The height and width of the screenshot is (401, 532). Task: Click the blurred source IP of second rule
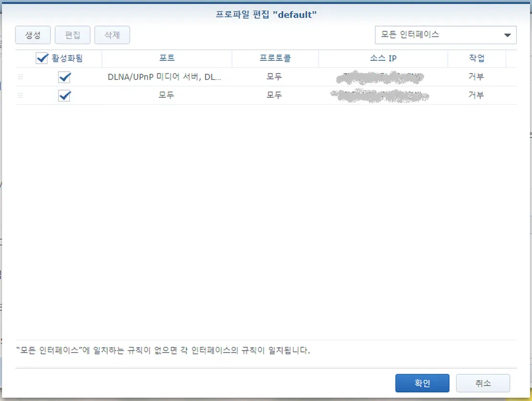(x=380, y=96)
